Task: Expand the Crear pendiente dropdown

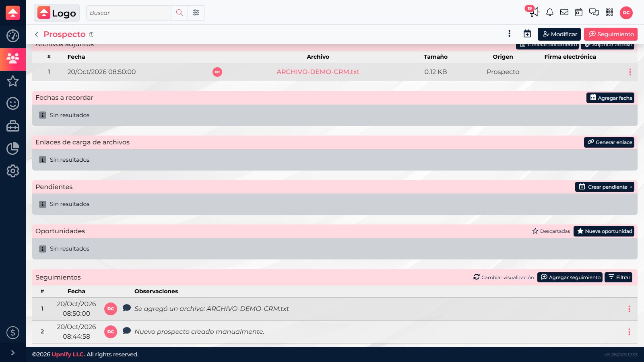Action: coord(605,187)
